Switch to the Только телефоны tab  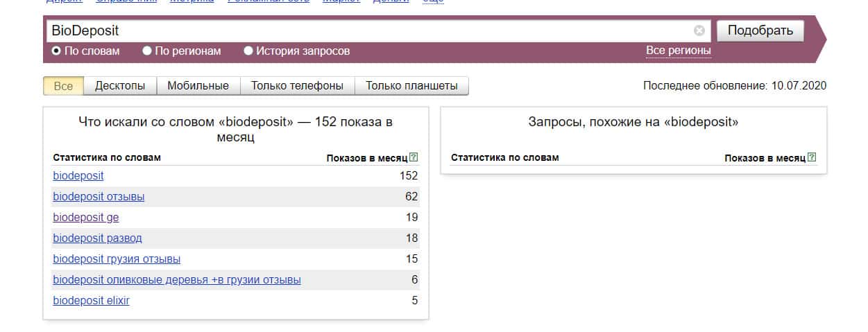(x=297, y=86)
